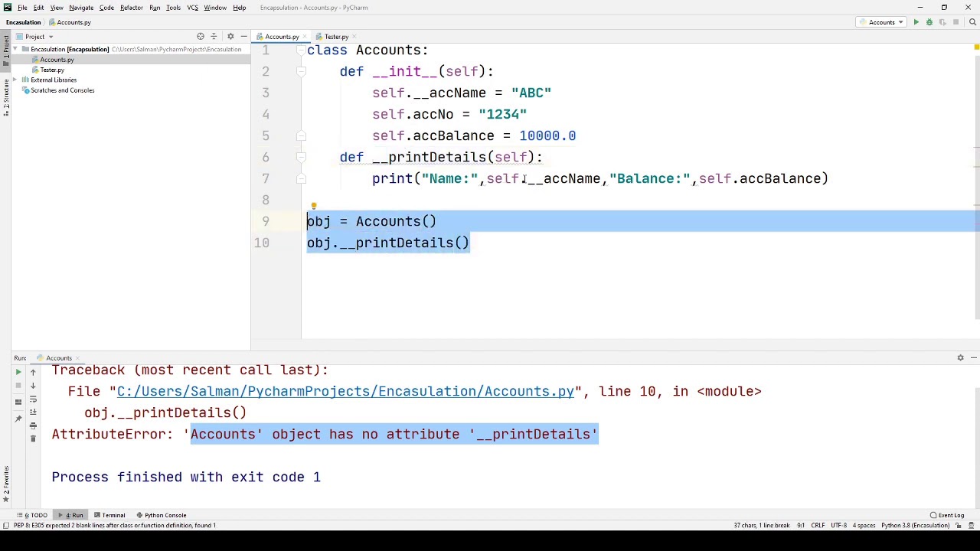980x551 pixels.
Task: Toggle tool window quick access icon
Action: (5, 526)
